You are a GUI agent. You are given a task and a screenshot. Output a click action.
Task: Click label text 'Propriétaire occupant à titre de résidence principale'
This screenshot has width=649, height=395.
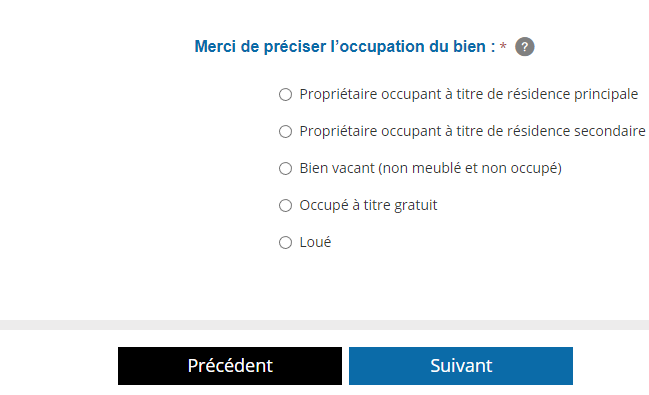469,94
